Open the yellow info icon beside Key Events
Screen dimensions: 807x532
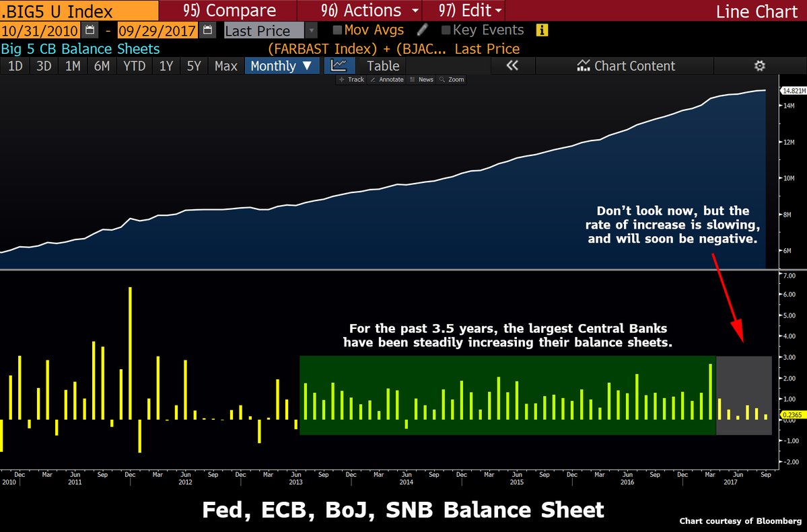coord(541,30)
